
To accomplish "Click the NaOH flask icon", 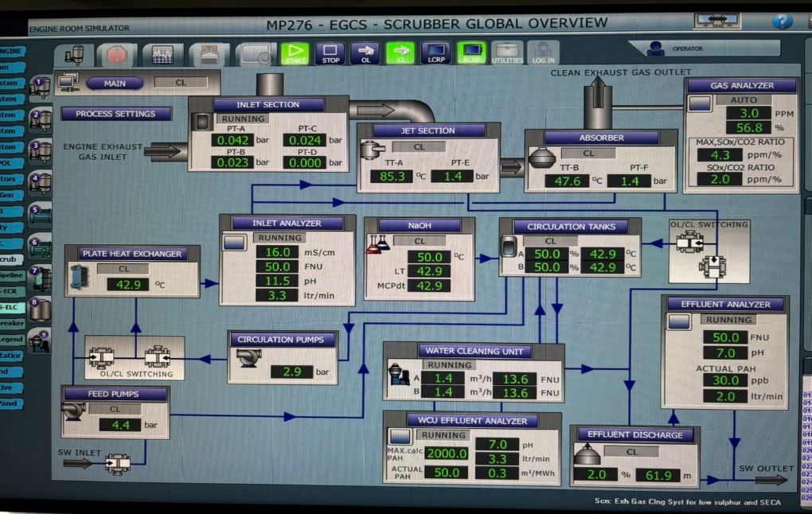I will click(377, 244).
